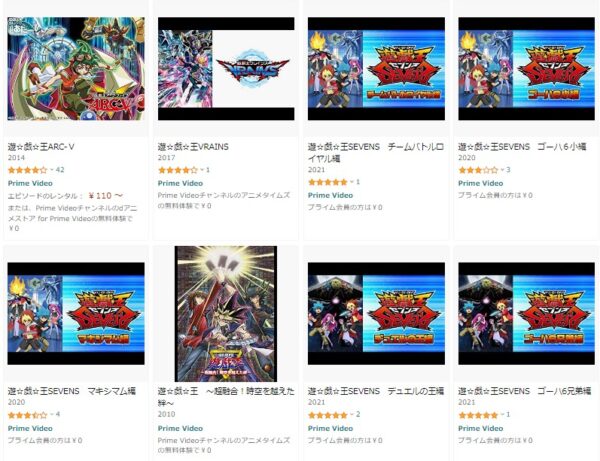The width and height of the screenshot is (600, 461).
Task: Expand rating dropdown arrow for ARC-V stars
Action: [x=51, y=170]
